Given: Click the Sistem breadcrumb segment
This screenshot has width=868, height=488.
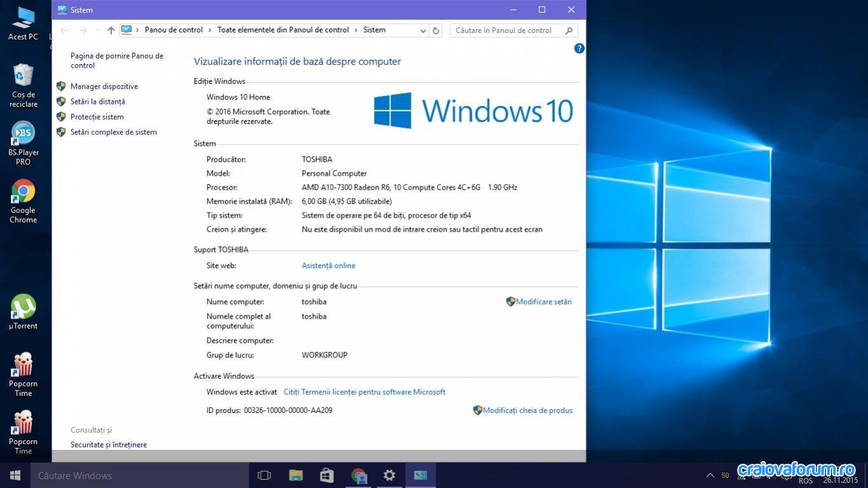Looking at the screenshot, I should 375,30.
